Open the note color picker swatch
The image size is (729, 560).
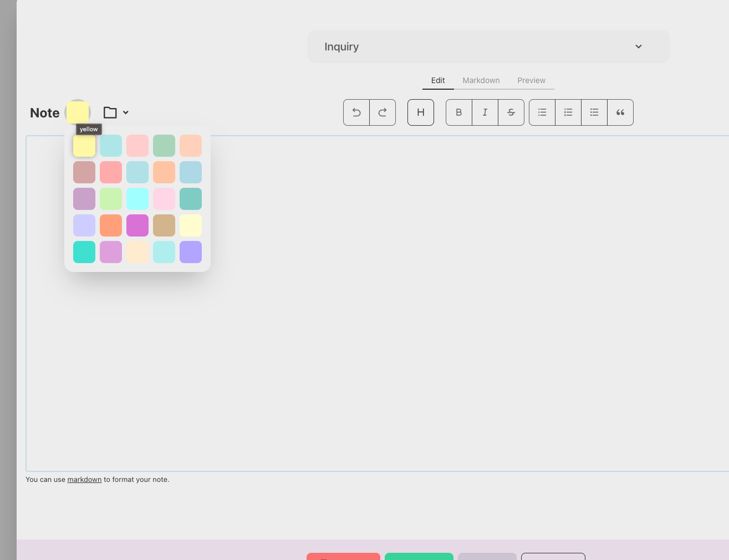coord(78,112)
